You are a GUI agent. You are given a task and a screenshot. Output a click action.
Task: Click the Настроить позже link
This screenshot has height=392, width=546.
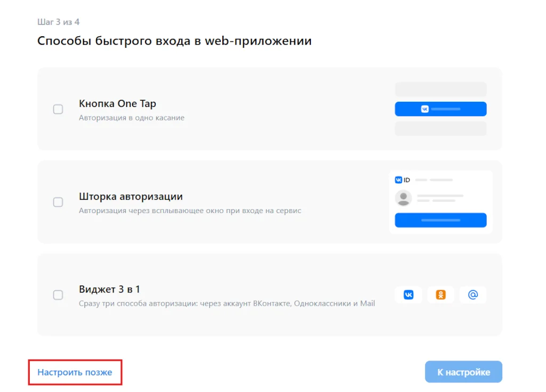(x=75, y=372)
